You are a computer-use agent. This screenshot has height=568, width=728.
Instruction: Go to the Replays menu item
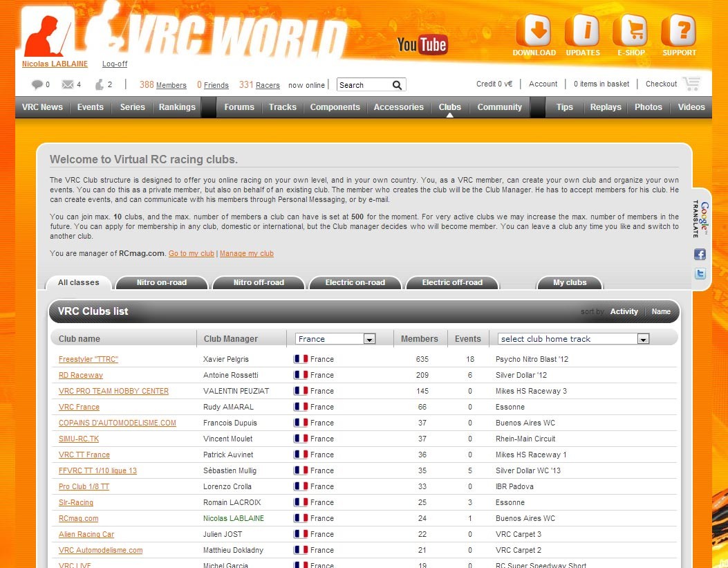tap(606, 107)
